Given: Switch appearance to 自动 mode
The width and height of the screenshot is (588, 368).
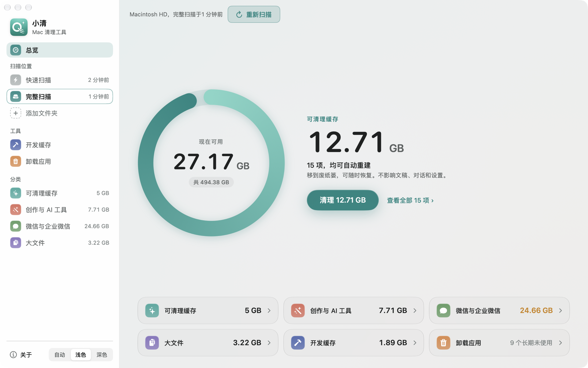Looking at the screenshot, I should pyautogui.click(x=60, y=355).
